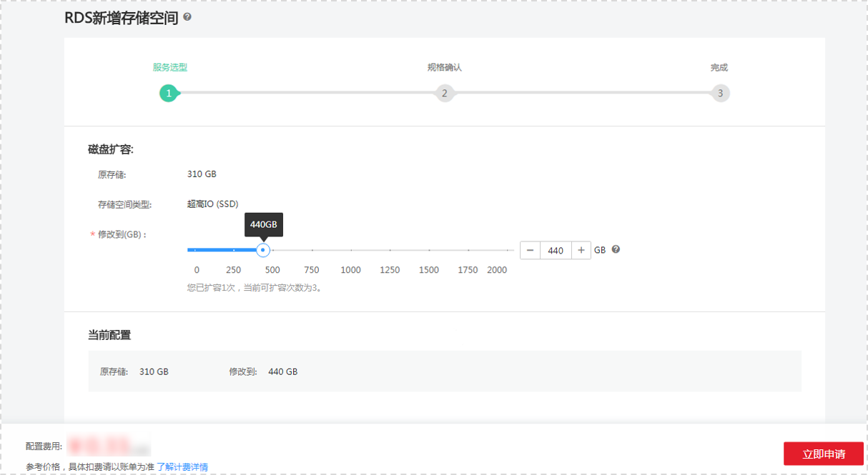
Task: Click step 2 circle 规格确认
Action: (444, 93)
